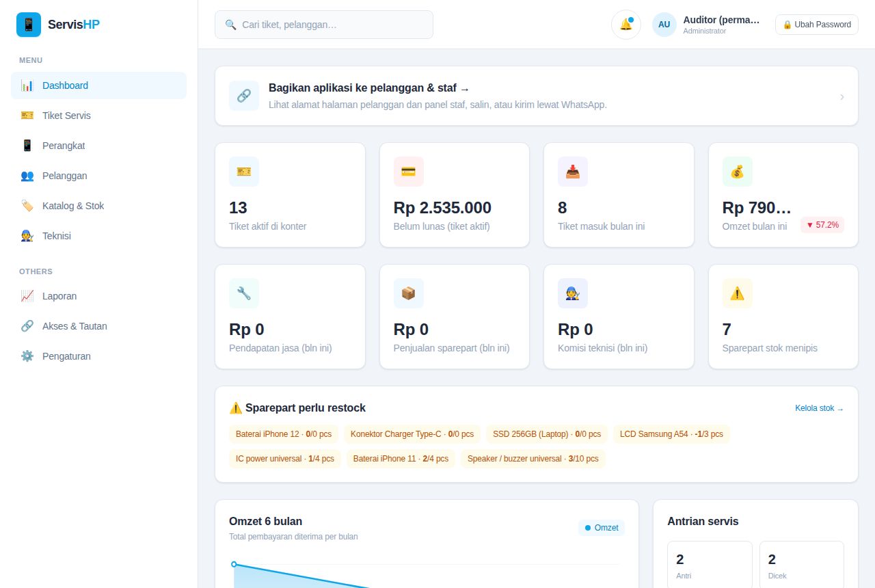Open Perangkat in the sidebar
Screen dimensions: 875x588
click(98, 146)
